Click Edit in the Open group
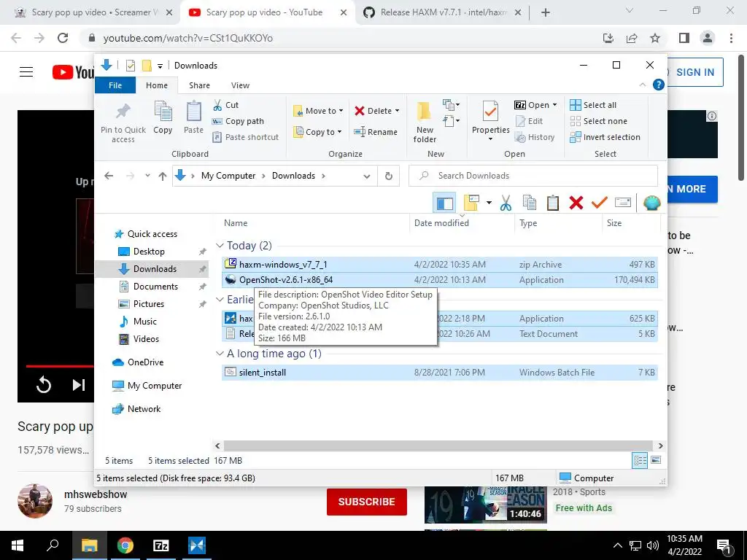The image size is (747, 560). point(529,121)
